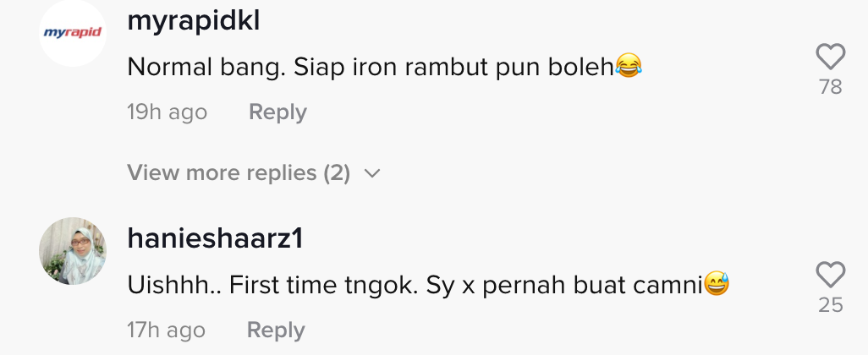Viewport: 868px width, 355px height.
Task: Click the chevron next to View more replies
Action: pyautogui.click(x=372, y=173)
